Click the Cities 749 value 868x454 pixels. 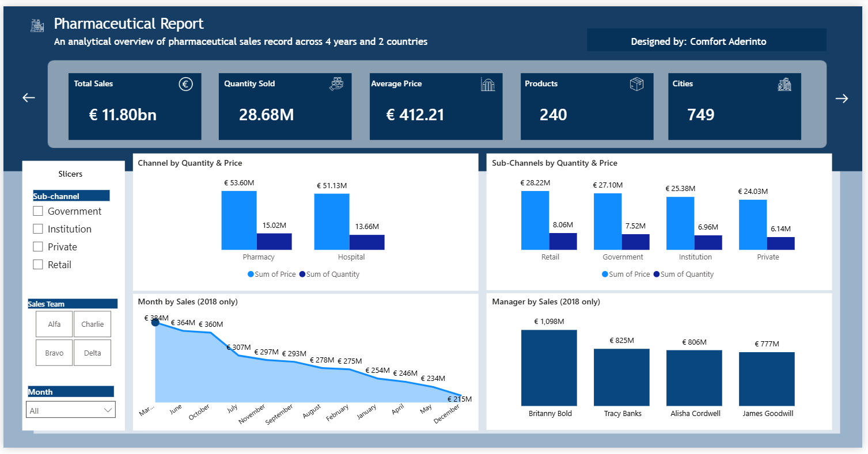pyautogui.click(x=701, y=115)
